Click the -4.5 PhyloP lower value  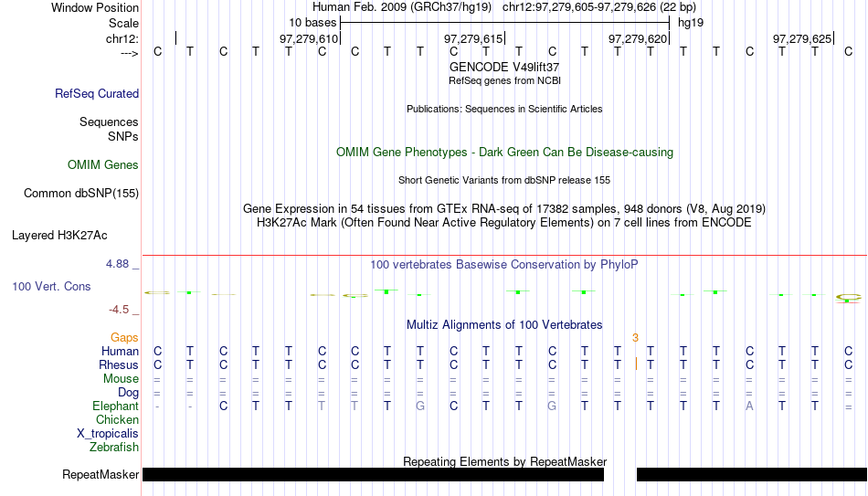tap(119, 310)
